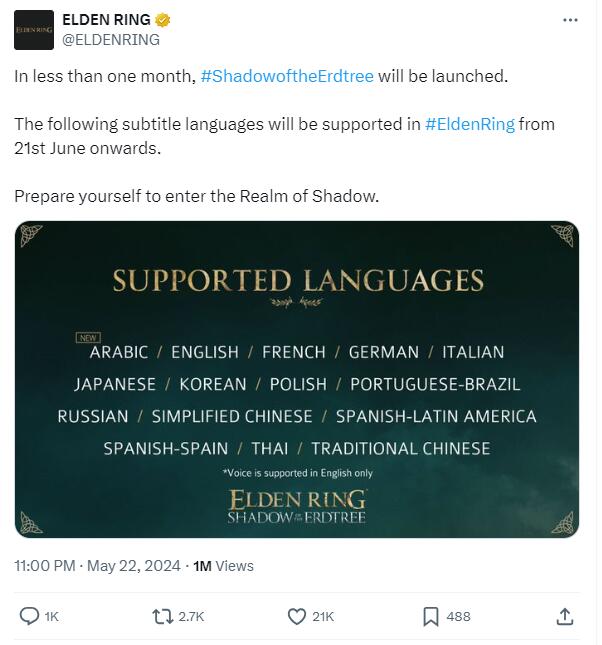View the 1M Views analytics
Viewport: 602px width, 645px height.
223,566
